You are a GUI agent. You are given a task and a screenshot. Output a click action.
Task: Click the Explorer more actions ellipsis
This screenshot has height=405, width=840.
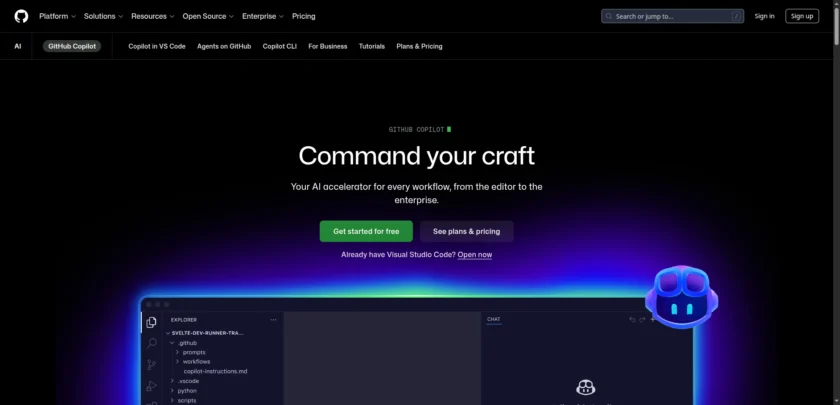[273, 320]
